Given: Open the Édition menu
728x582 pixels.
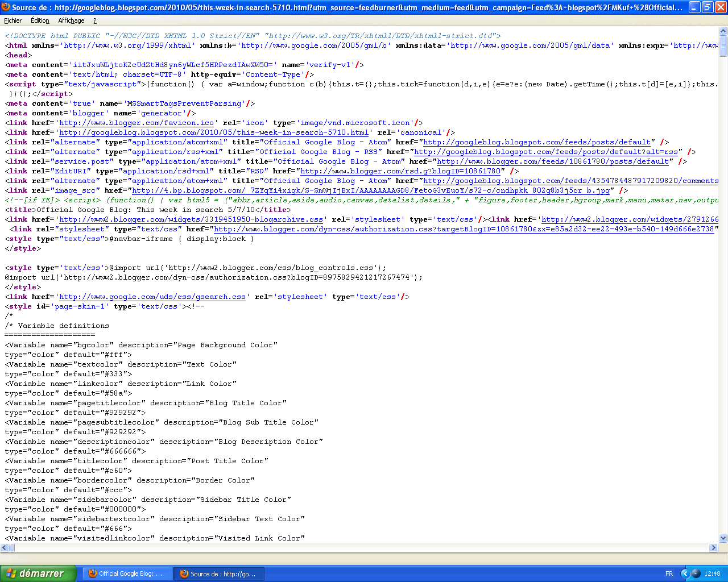Looking at the screenshot, I should [40, 20].
